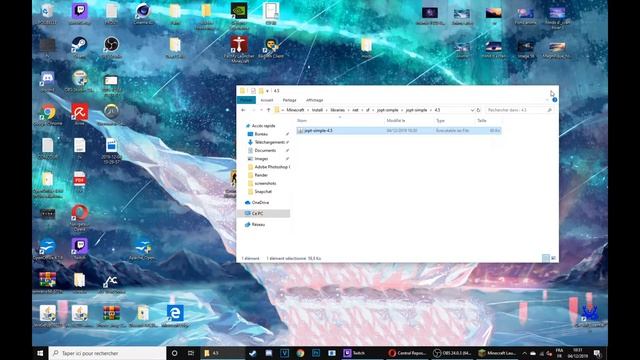Open Cortana from the taskbar
640x360 pixels.
pos(174,353)
